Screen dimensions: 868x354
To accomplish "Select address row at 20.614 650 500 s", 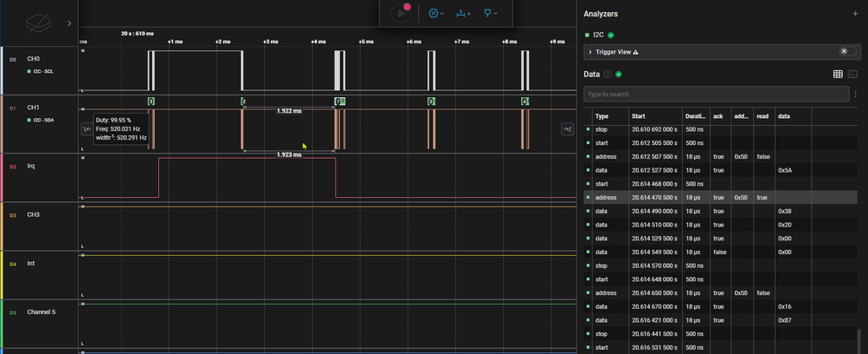I will point(721,292).
